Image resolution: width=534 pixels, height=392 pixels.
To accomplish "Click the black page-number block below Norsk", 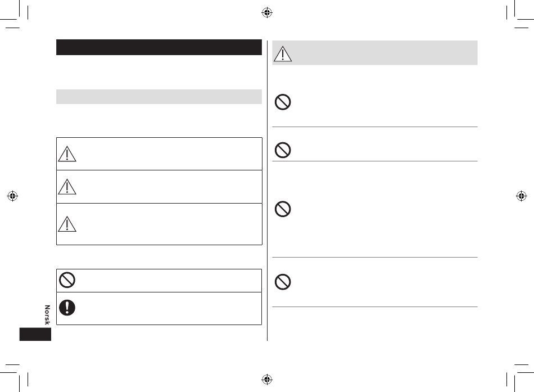I will 35,335.
